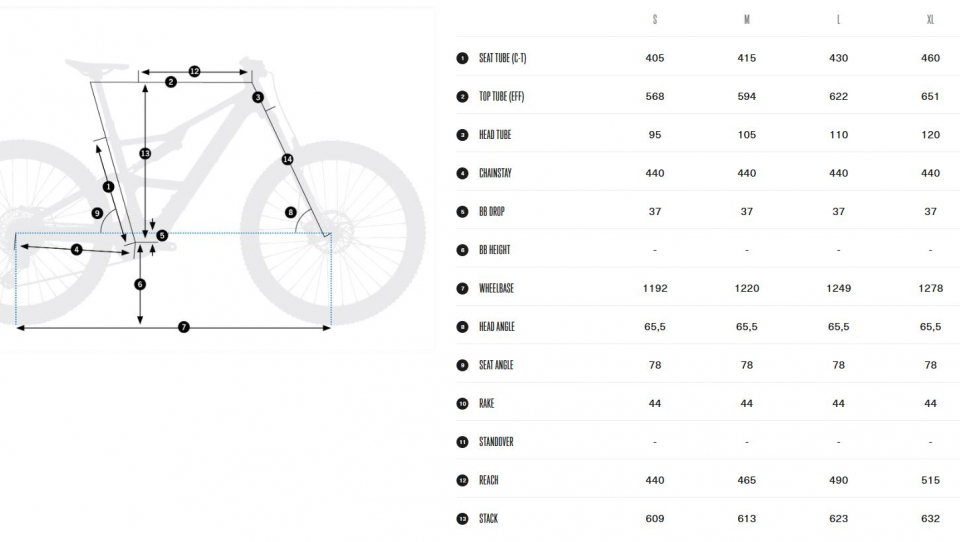
Task: Select the XL size column header
Action: click(930, 20)
